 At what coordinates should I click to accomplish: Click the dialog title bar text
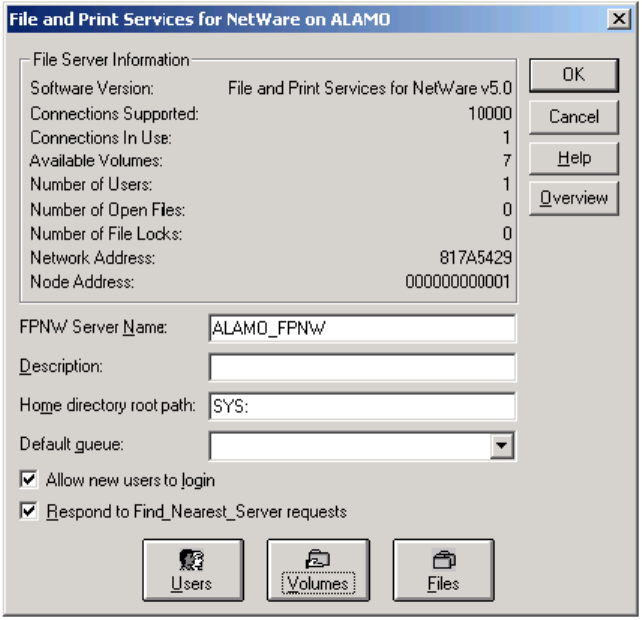pos(199,19)
